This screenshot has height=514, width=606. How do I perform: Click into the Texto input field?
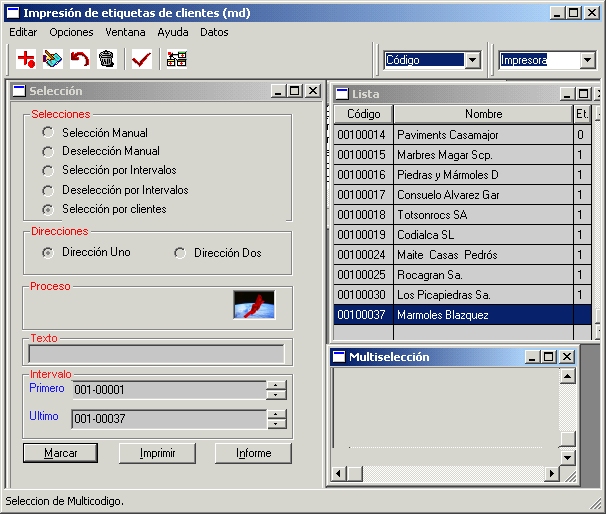click(156, 354)
